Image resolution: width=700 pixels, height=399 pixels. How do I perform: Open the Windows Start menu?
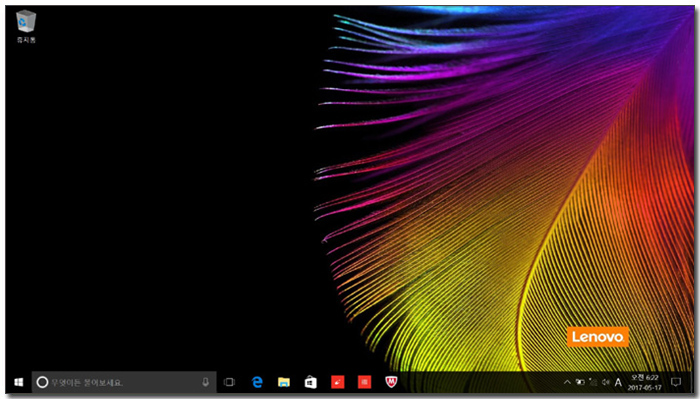(18, 382)
